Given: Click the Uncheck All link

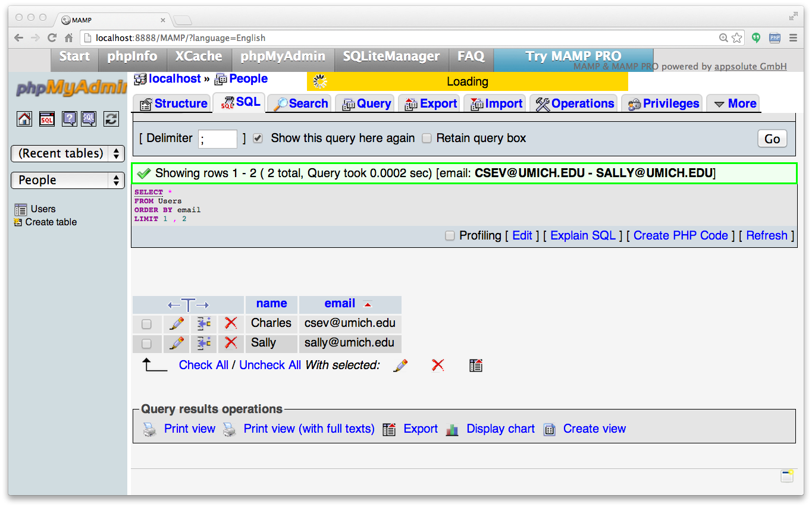Looking at the screenshot, I should (x=270, y=366).
